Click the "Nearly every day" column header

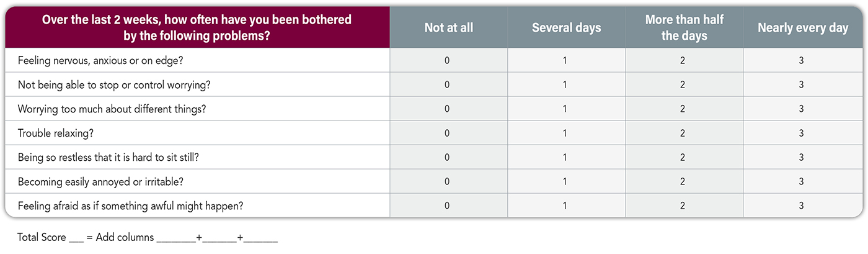tap(802, 28)
